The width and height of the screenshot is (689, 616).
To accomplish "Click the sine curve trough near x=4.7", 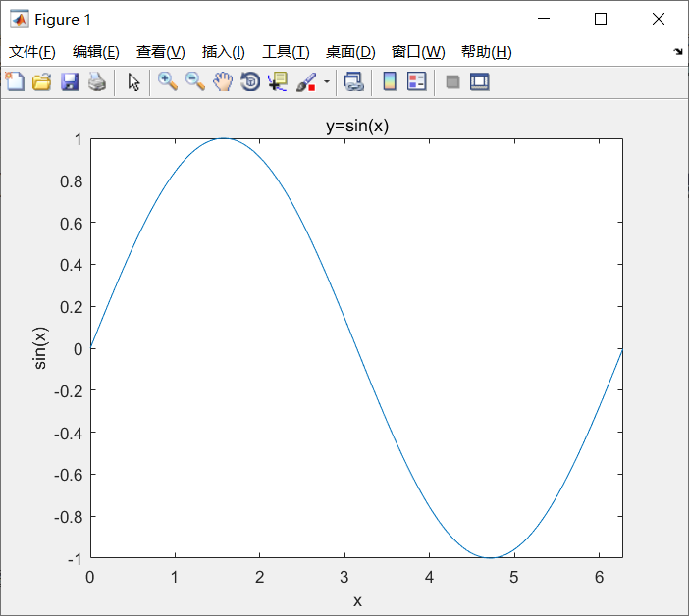I will pos(491,557).
